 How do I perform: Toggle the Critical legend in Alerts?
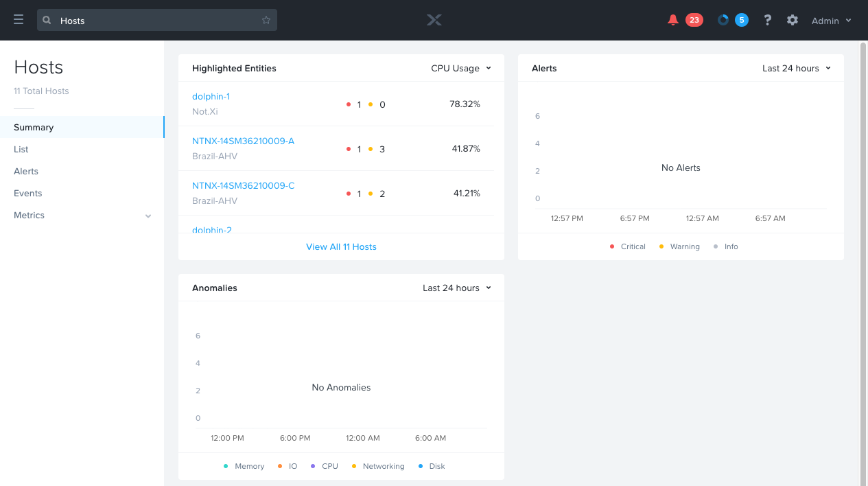628,246
